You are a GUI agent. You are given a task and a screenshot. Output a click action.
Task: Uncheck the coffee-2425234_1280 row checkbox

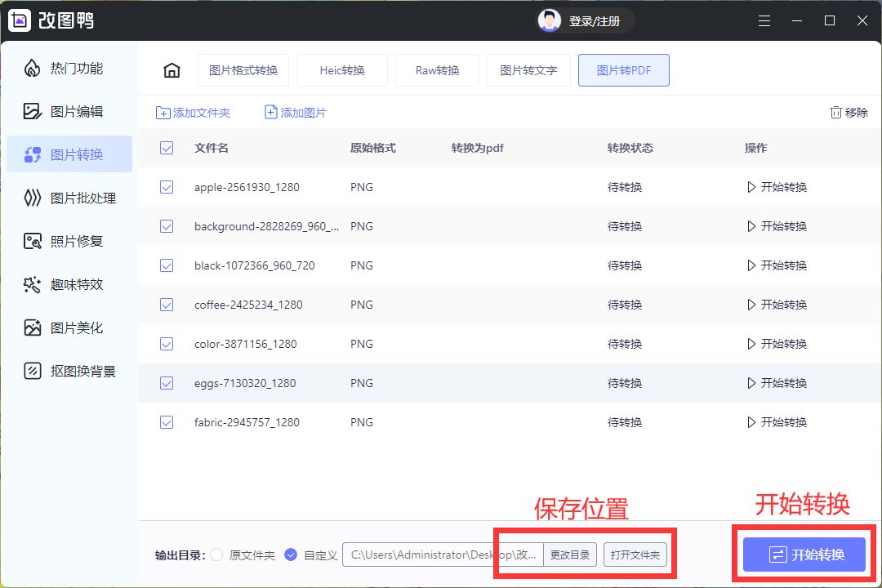coord(167,305)
